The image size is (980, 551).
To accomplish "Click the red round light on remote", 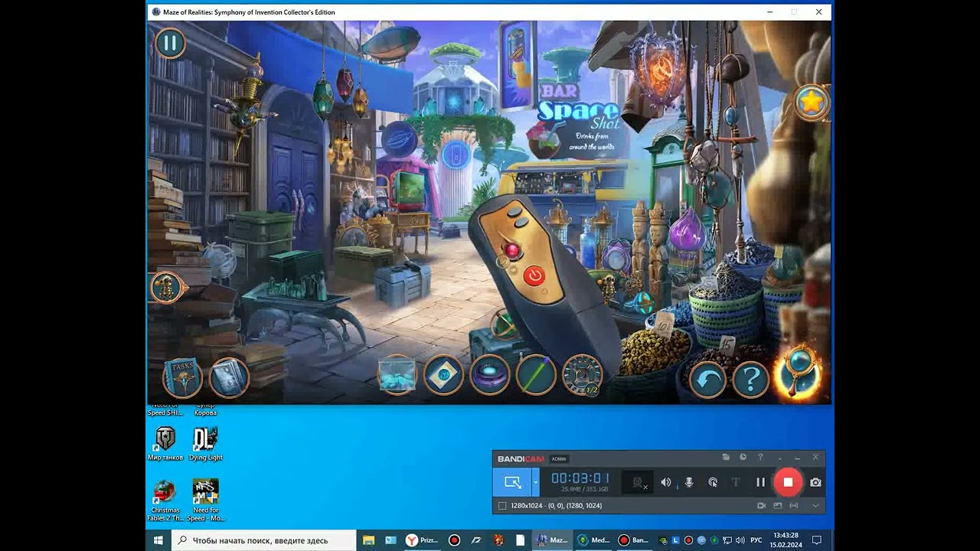I will 511,249.
